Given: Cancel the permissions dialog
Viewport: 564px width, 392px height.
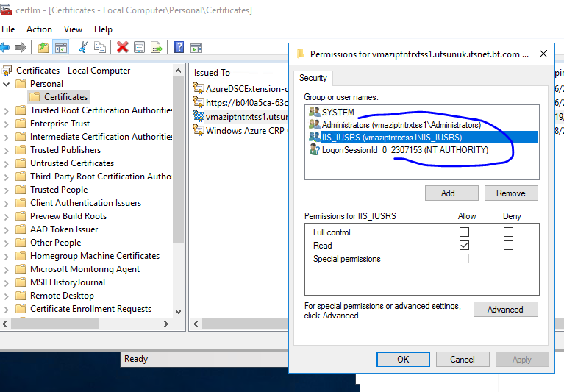Looking at the screenshot, I should point(463,360).
